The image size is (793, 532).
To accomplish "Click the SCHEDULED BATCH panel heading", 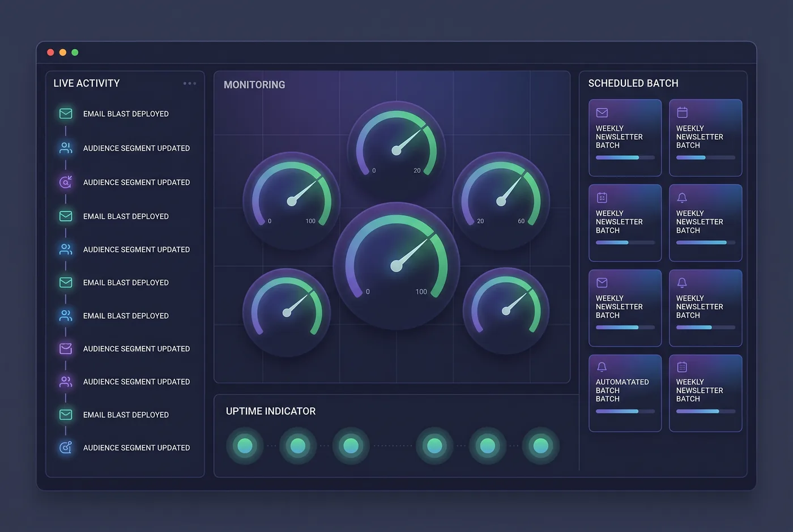I will [633, 83].
